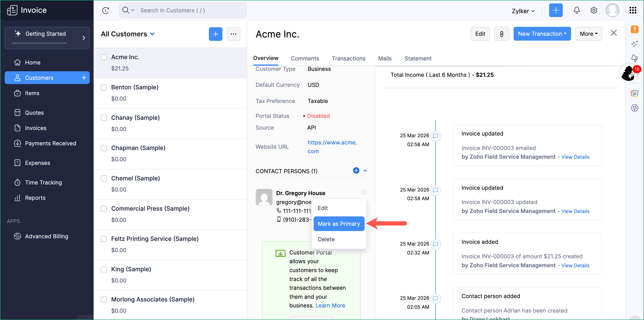Open Dr. Gregory House settings gear
Image resolution: width=644 pixels, height=320 pixels.
click(x=364, y=192)
